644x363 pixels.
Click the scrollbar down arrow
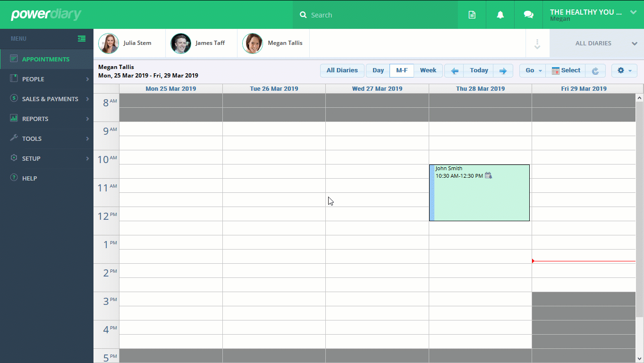click(x=640, y=359)
